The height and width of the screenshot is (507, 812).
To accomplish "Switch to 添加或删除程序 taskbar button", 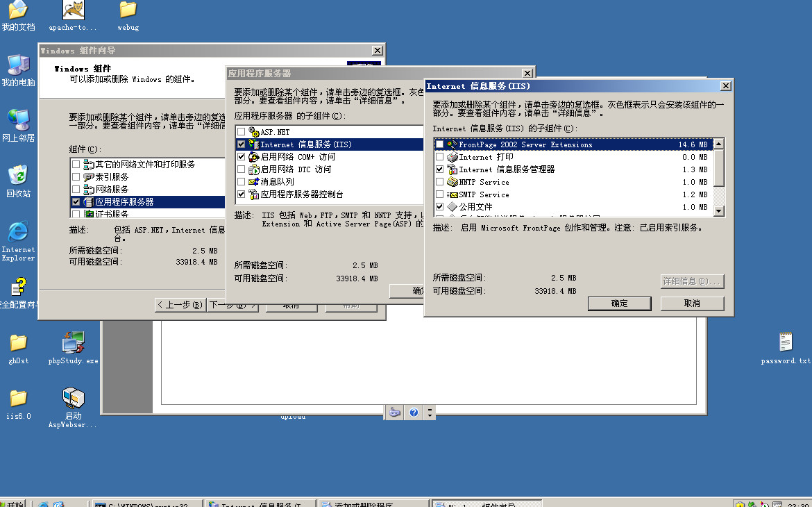I will [373, 504].
